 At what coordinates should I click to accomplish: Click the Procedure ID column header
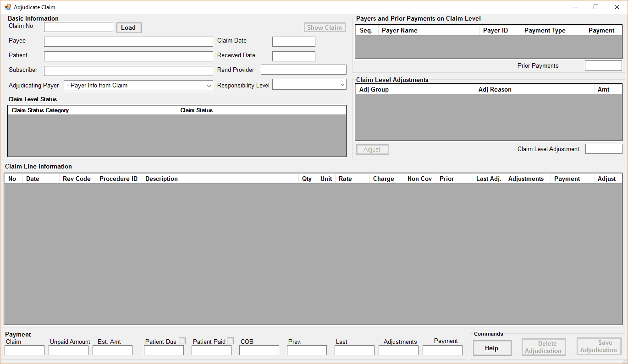tap(118, 178)
